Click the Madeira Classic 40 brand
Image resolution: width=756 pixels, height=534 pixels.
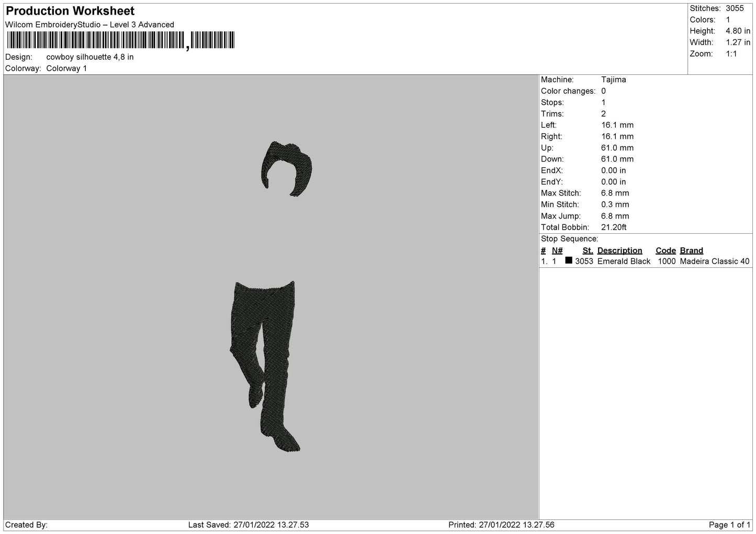click(715, 262)
